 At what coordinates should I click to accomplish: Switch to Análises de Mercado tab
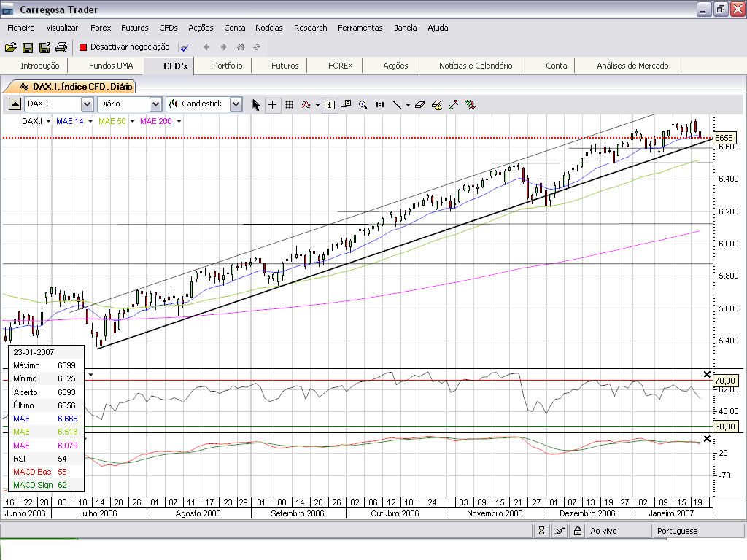pyautogui.click(x=632, y=66)
